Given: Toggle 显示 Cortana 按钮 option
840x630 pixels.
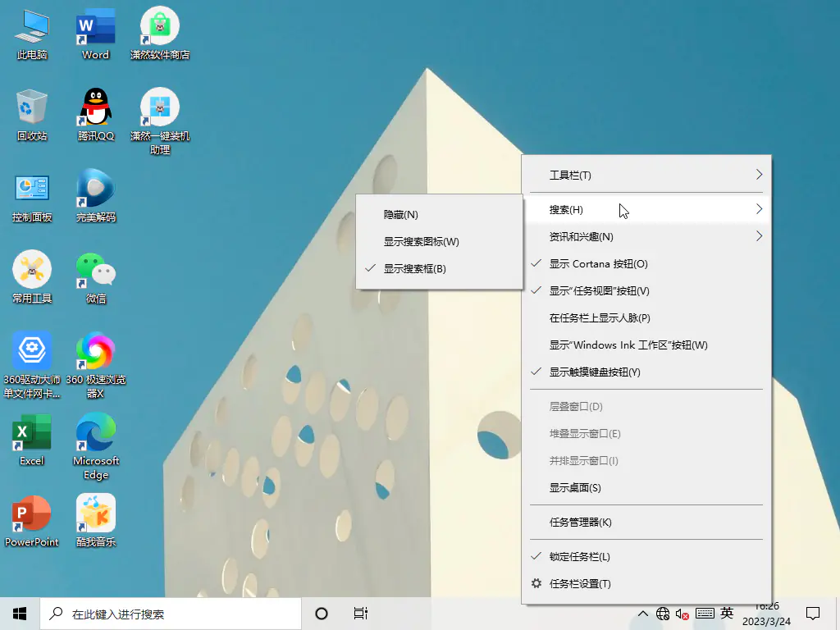Looking at the screenshot, I should click(x=598, y=264).
